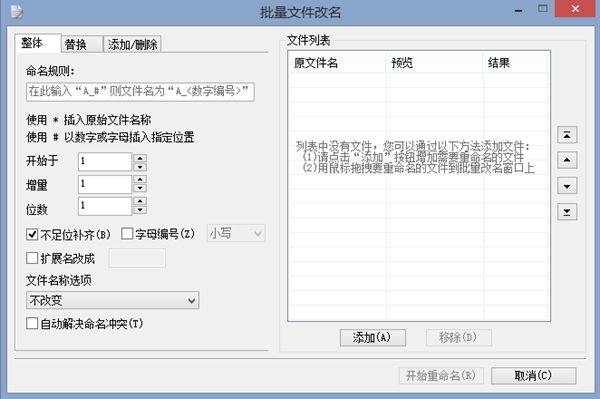
Task: Move selected file down one position
Action: tap(567, 186)
